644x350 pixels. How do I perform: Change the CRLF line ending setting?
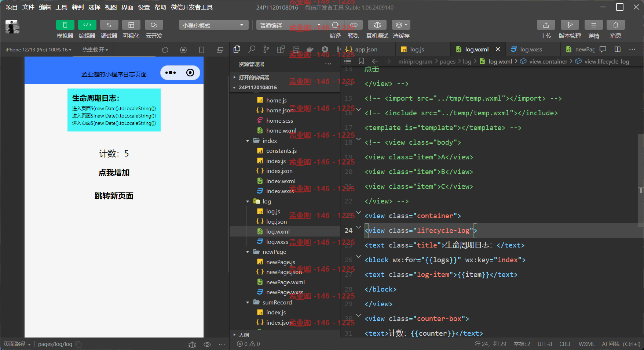pyautogui.click(x=565, y=344)
